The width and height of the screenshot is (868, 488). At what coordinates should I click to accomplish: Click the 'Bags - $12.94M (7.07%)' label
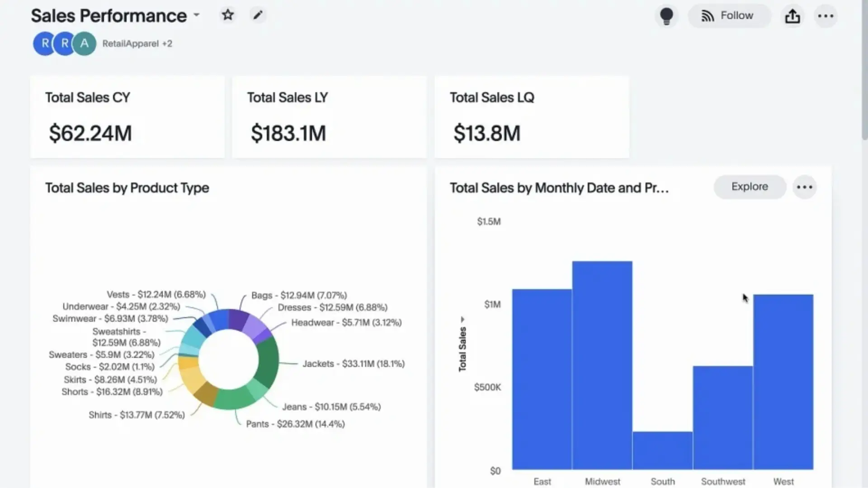299,295
